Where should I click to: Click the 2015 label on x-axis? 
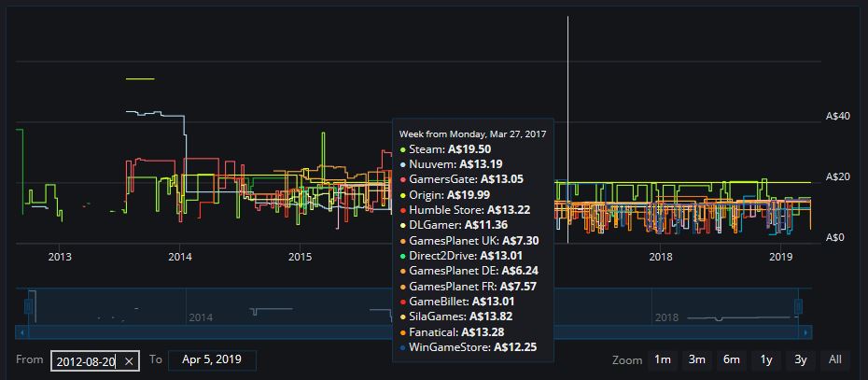[300, 257]
